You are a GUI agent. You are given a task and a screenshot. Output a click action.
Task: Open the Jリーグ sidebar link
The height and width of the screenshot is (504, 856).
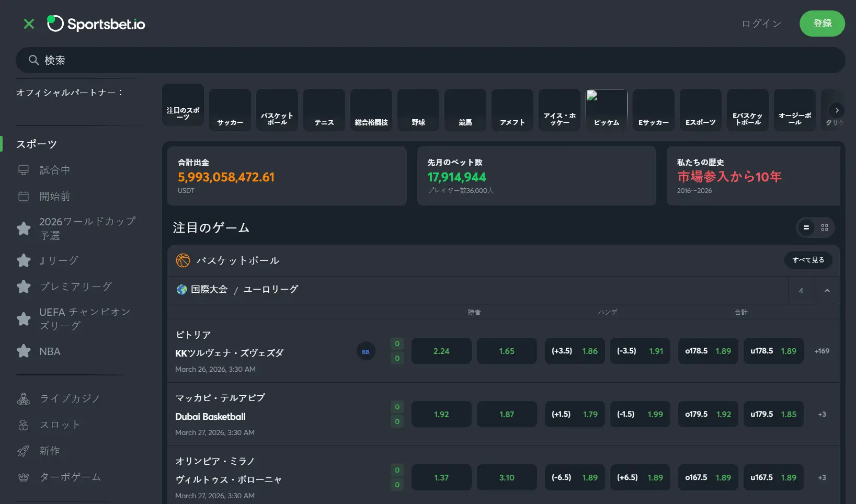(x=59, y=260)
